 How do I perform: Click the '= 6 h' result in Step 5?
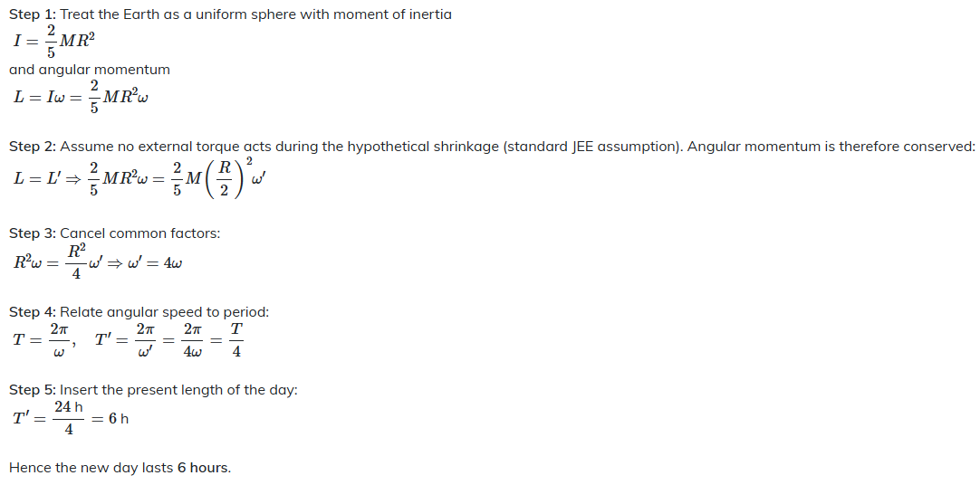click(x=110, y=419)
